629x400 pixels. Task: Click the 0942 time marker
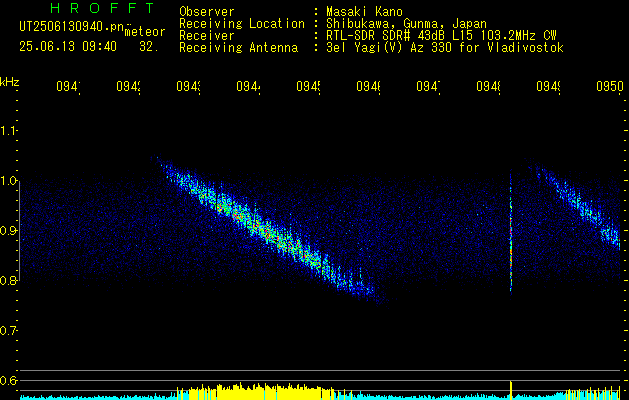pos(128,86)
